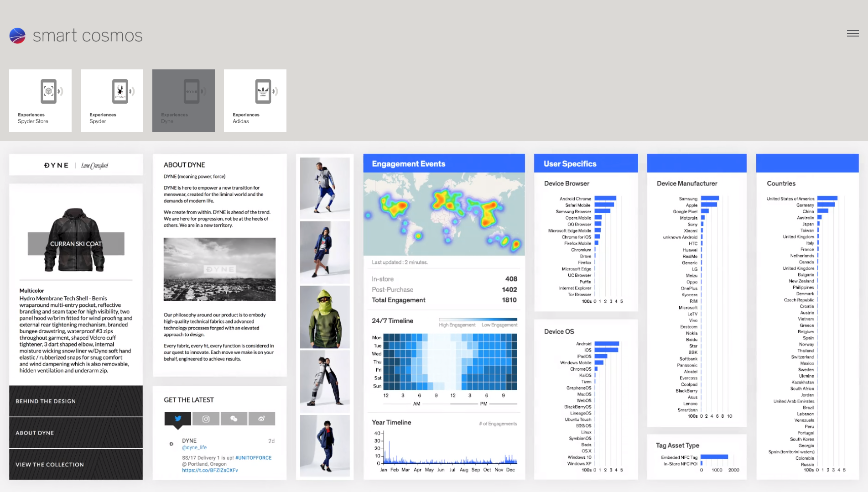Click the engagement heat map
The height and width of the screenshot is (493, 868).
[444, 214]
